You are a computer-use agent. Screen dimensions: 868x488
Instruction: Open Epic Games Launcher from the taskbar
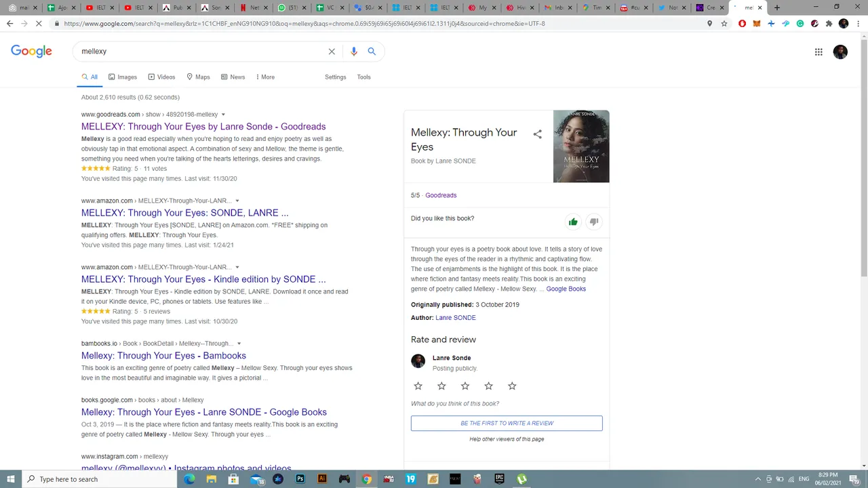click(500, 479)
